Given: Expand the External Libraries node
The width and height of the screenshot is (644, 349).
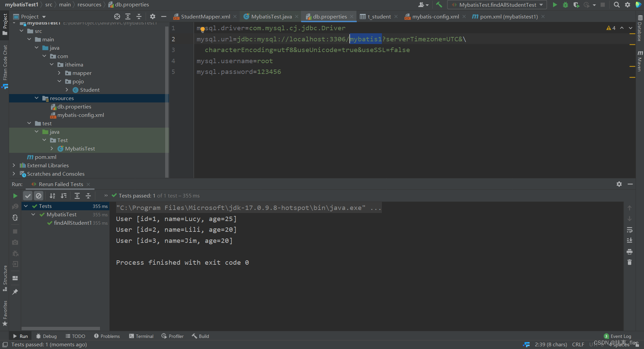Looking at the screenshot, I should point(14,165).
